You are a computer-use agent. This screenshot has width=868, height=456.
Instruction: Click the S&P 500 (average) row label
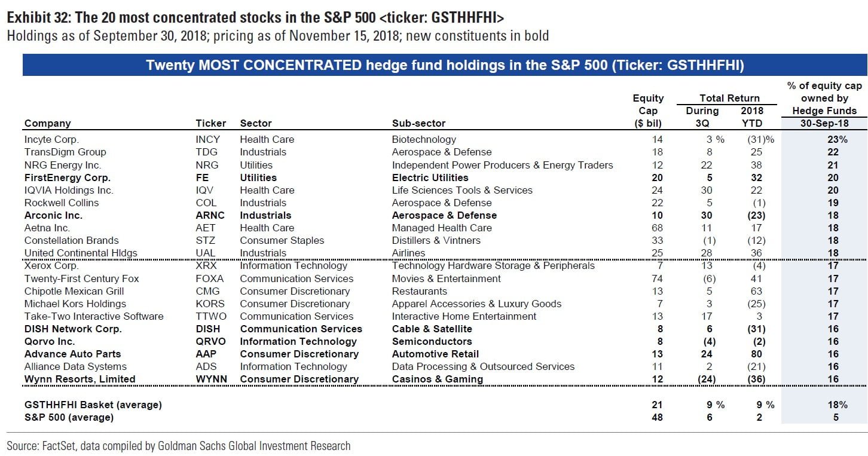pyautogui.click(x=69, y=417)
